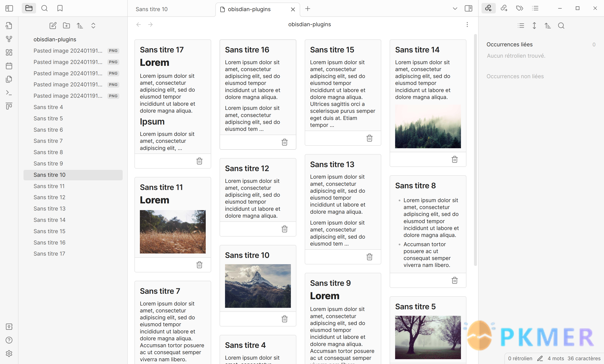Open outline panel tab icon
Image resolution: width=604 pixels, height=364 pixels.
(x=535, y=8)
